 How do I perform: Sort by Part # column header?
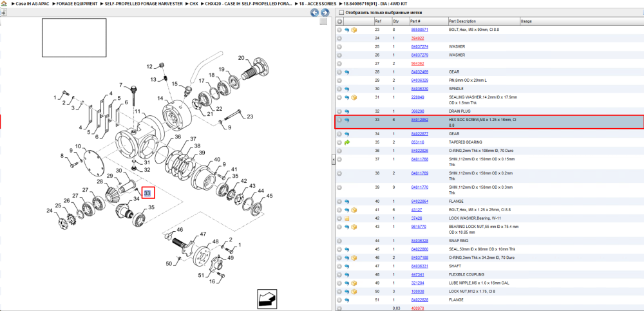[428, 21]
